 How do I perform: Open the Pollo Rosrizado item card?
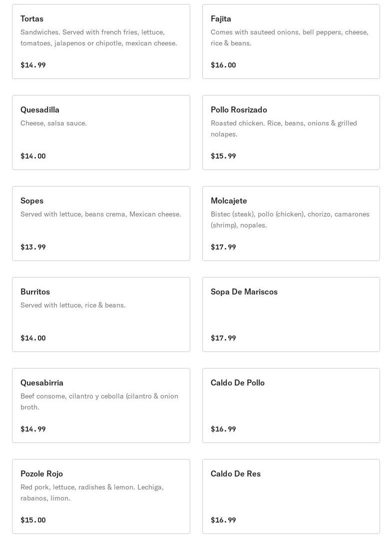click(x=291, y=132)
